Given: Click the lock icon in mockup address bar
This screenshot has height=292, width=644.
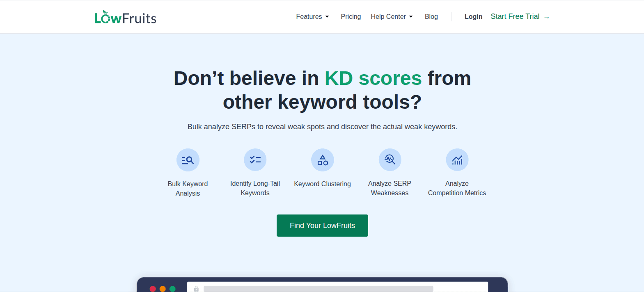Looking at the screenshot, I should (x=196, y=289).
